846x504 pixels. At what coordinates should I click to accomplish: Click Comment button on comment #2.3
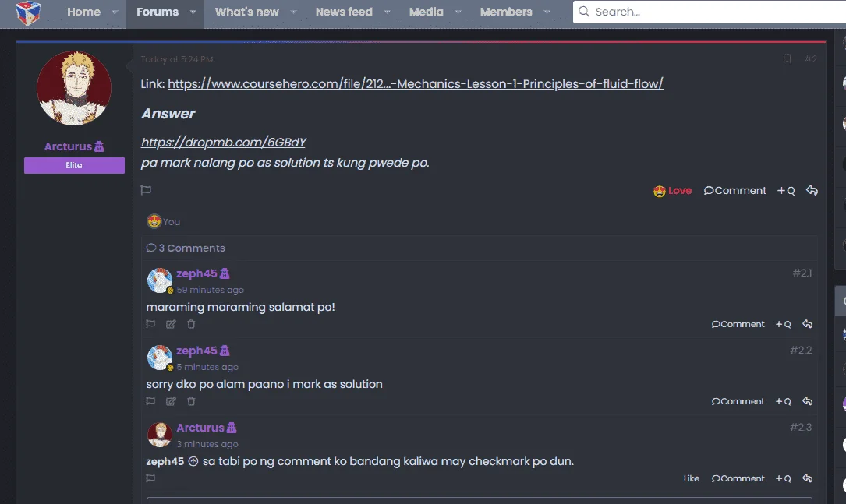[738, 478]
